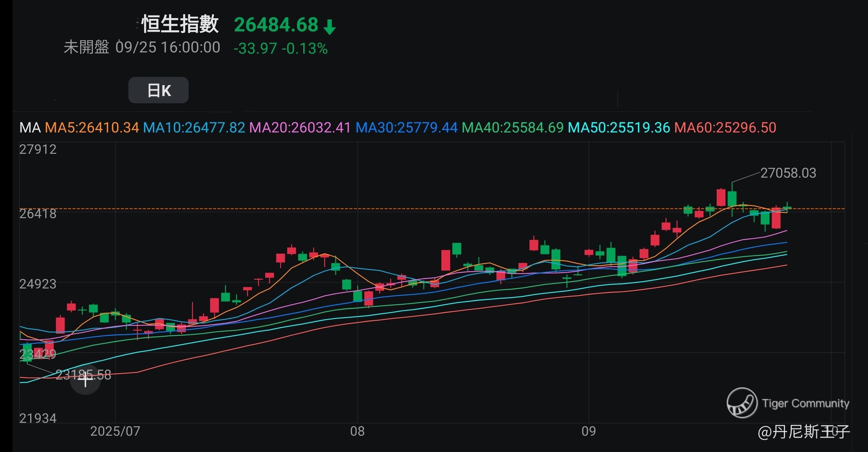This screenshot has height=452, width=868.
Task: Click the 恒生指數 index title
Action: 180,24
